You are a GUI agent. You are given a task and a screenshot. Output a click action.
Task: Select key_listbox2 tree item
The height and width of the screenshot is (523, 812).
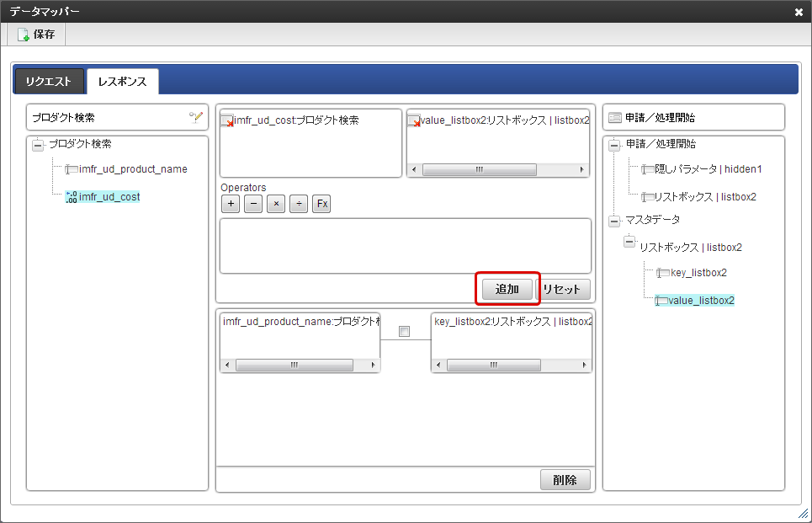click(698, 273)
